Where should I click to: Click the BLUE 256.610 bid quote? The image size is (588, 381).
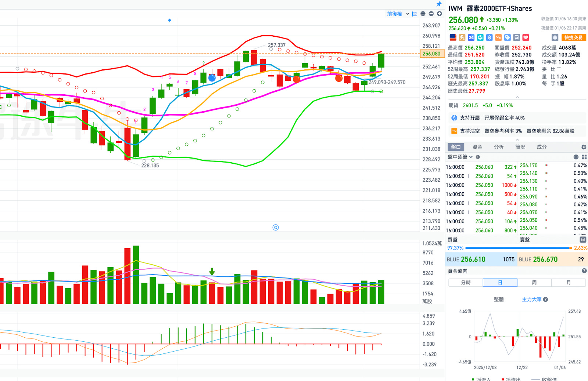[x=481, y=260]
